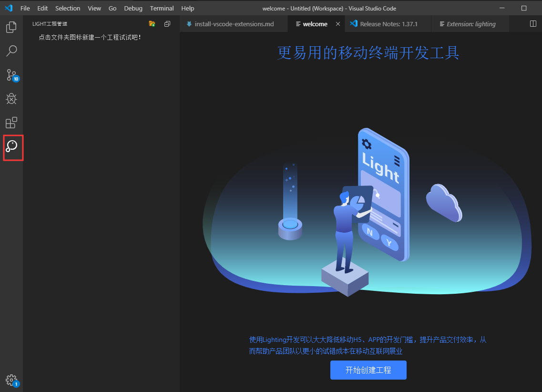This screenshot has height=392, width=542.
Task: Close the welcome tab
Action: [338, 24]
